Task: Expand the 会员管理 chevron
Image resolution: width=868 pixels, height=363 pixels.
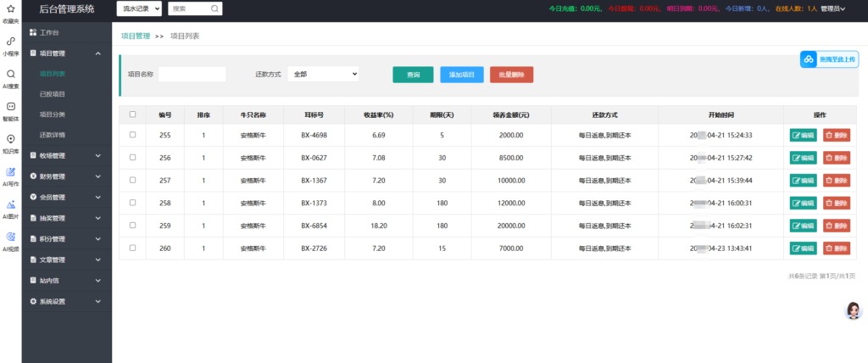Action: (98, 198)
